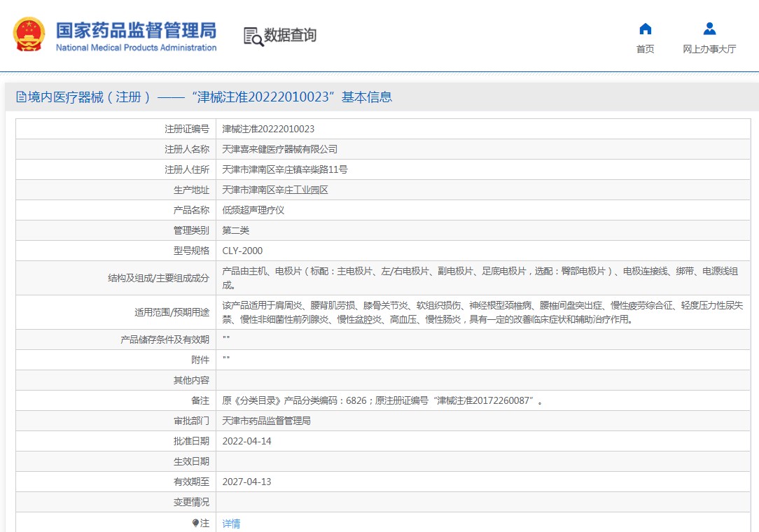Click the 数据查询 search document icon
The height and width of the screenshot is (532, 759).
[253, 37]
